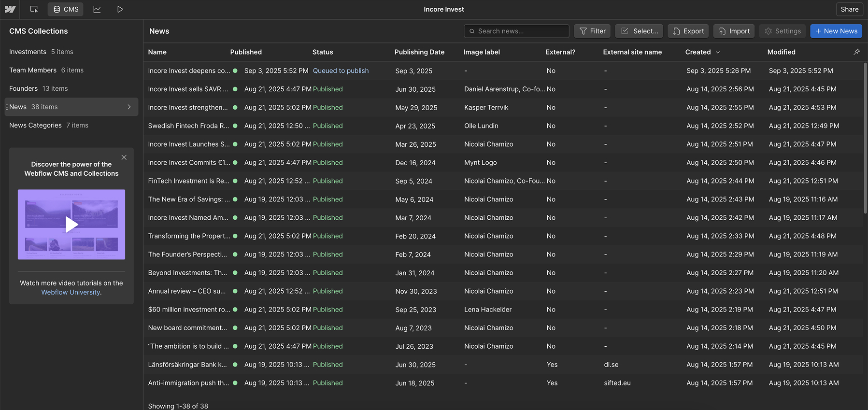The height and width of the screenshot is (410, 868).
Task: Click the External? column header
Action: (x=560, y=52)
